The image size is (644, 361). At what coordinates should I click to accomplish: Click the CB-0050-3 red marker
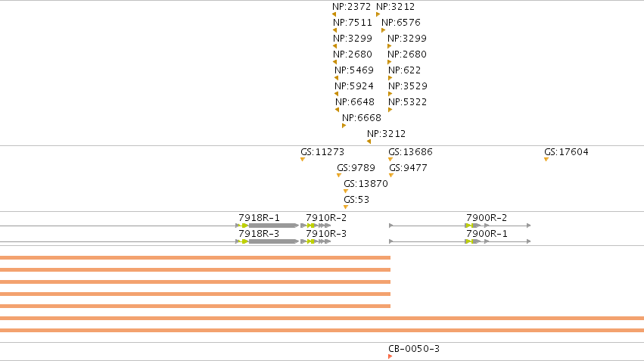pyautogui.click(x=390, y=356)
